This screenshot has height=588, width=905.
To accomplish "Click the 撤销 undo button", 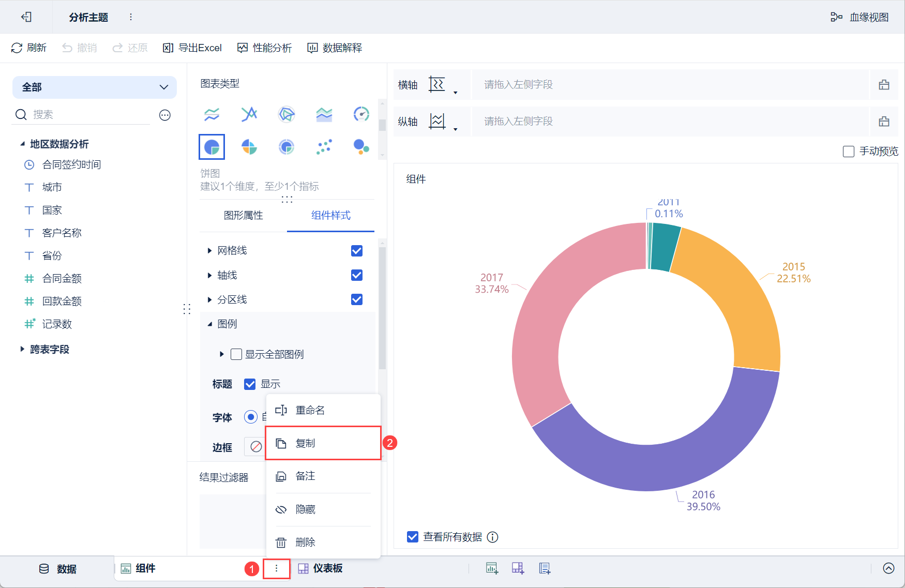I will pyautogui.click(x=80, y=48).
